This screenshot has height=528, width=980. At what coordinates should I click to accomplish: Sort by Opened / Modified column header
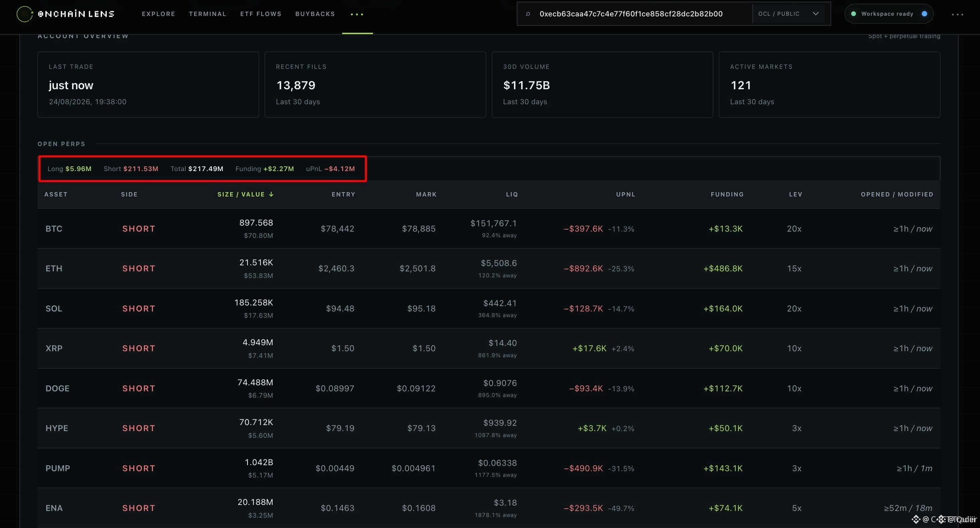(897, 194)
